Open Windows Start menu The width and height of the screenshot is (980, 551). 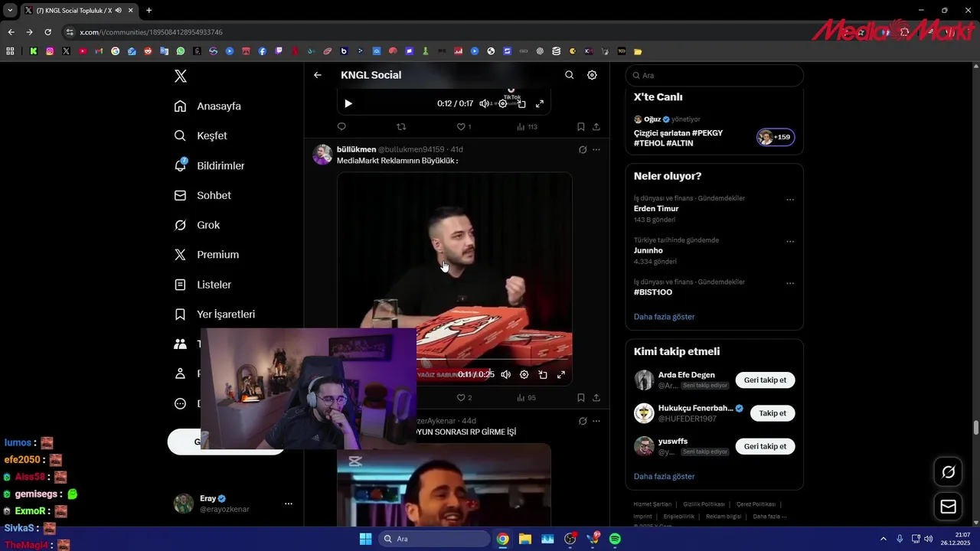pyautogui.click(x=365, y=539)
